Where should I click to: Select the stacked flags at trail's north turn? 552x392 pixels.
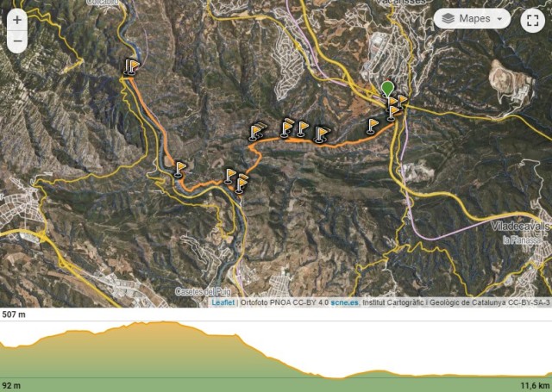pos(257,132)
